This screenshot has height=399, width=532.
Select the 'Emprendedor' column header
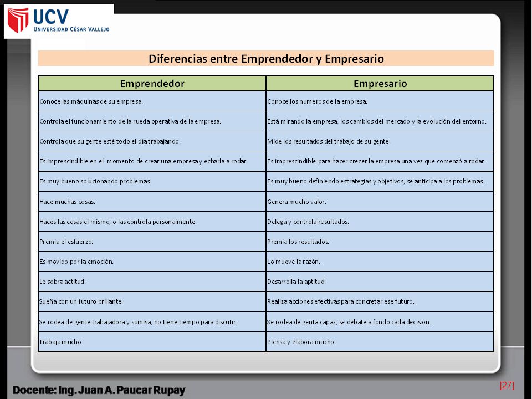click(x=152, y=84)
